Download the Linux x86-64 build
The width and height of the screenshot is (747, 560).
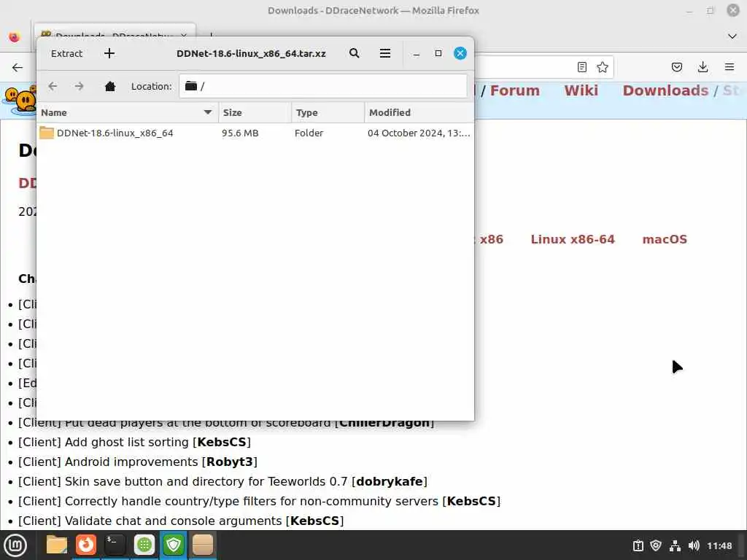tap(573, 239)
